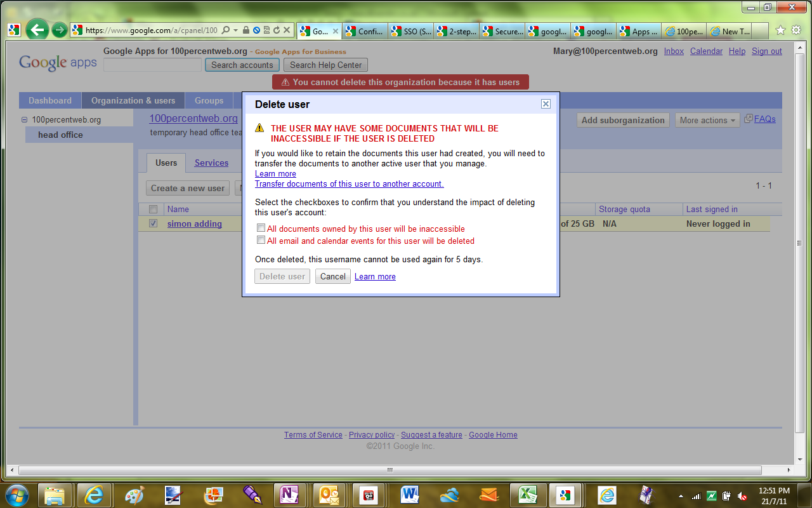812x508 pixels.
Task: Open the Inbox link
Action: click(674, 51)
